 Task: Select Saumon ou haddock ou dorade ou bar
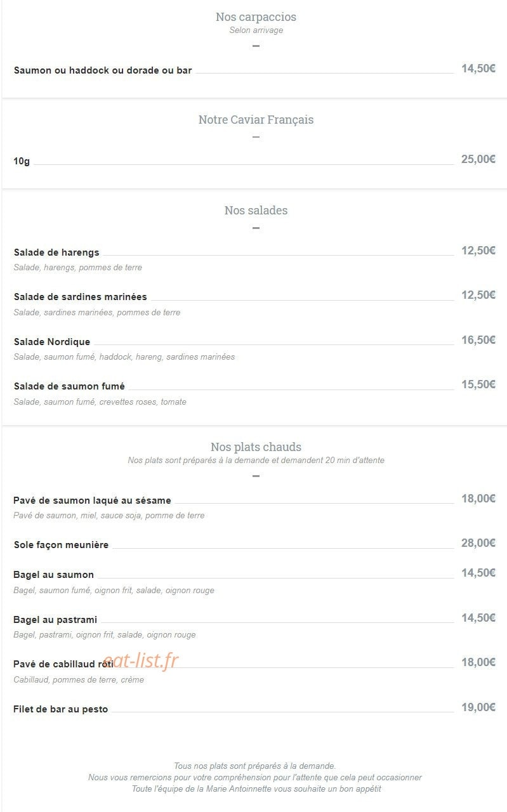point(103,70)
